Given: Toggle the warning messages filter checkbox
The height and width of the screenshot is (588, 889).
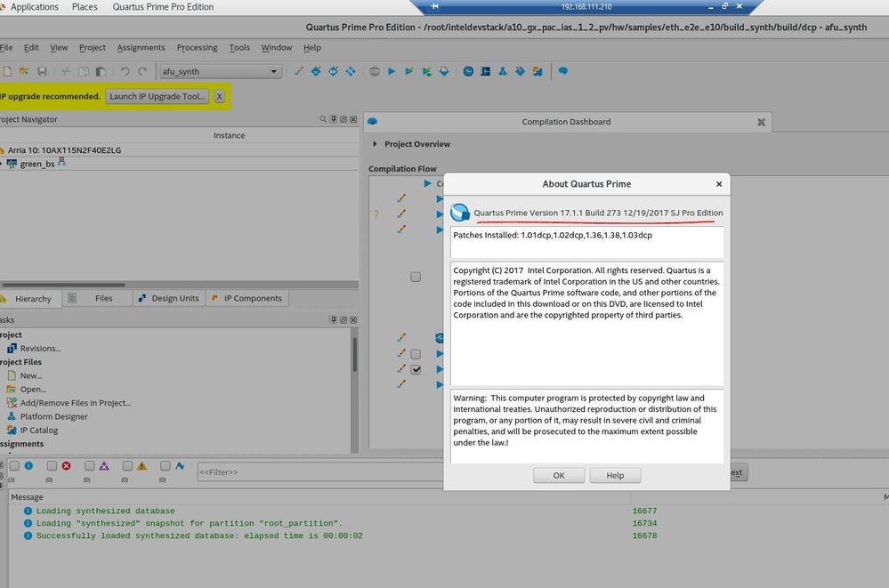Looking at the screenshot, I should [x=127, y=466].
